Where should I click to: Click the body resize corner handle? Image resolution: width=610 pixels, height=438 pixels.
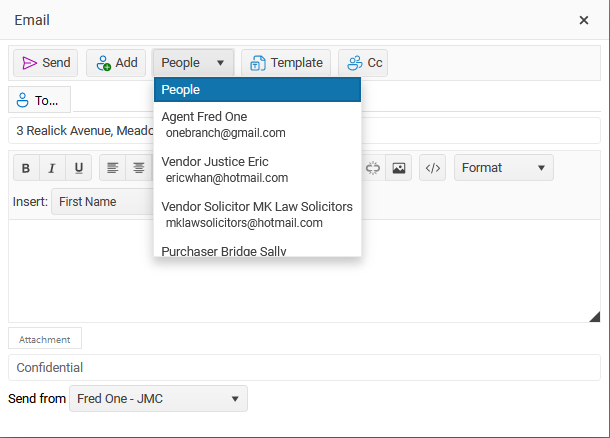coord(594,317)
